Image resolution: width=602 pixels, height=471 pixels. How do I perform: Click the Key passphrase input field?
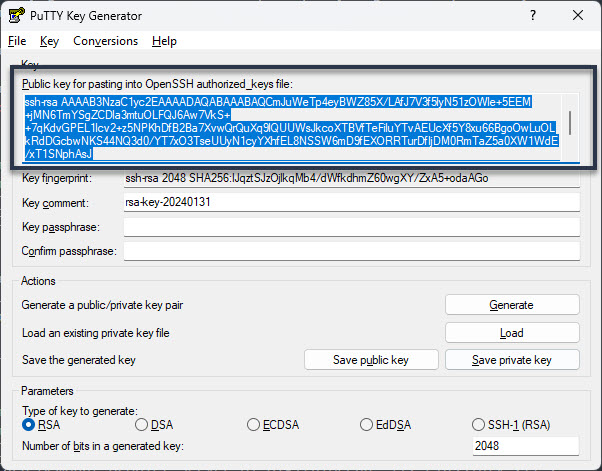[x=351, y=227]
